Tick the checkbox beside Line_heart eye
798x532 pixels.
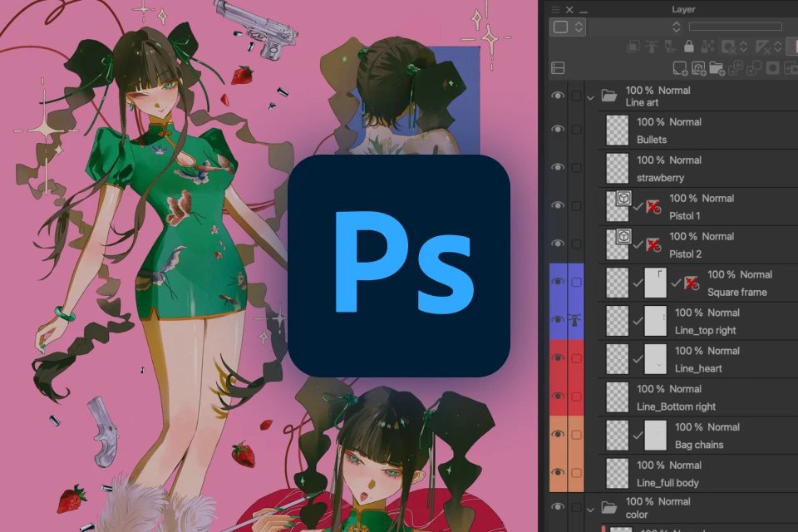576,358
